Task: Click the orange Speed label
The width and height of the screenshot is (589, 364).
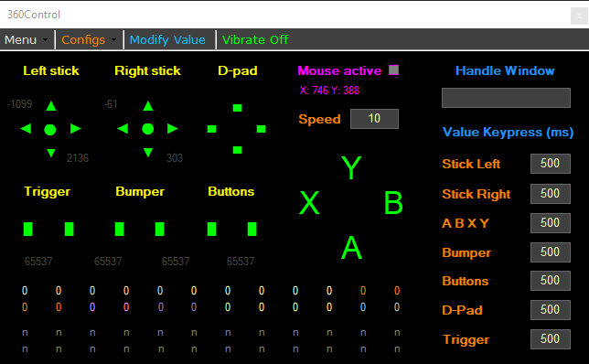Action: tap(319, 120)
